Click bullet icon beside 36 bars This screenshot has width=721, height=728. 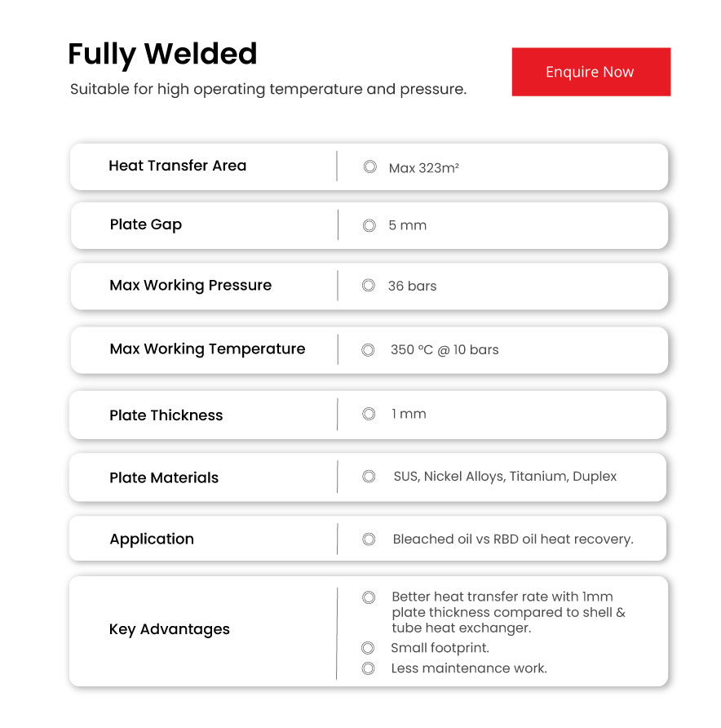click(369, 286)
